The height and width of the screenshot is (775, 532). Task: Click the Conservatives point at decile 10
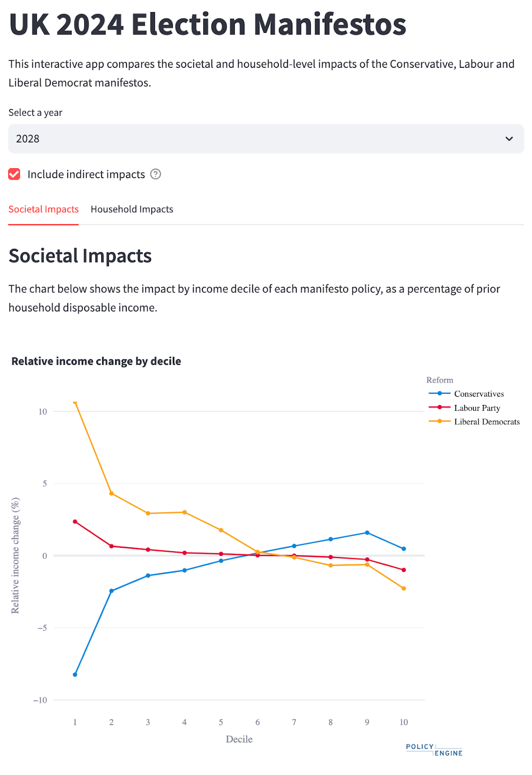point(404,549)
